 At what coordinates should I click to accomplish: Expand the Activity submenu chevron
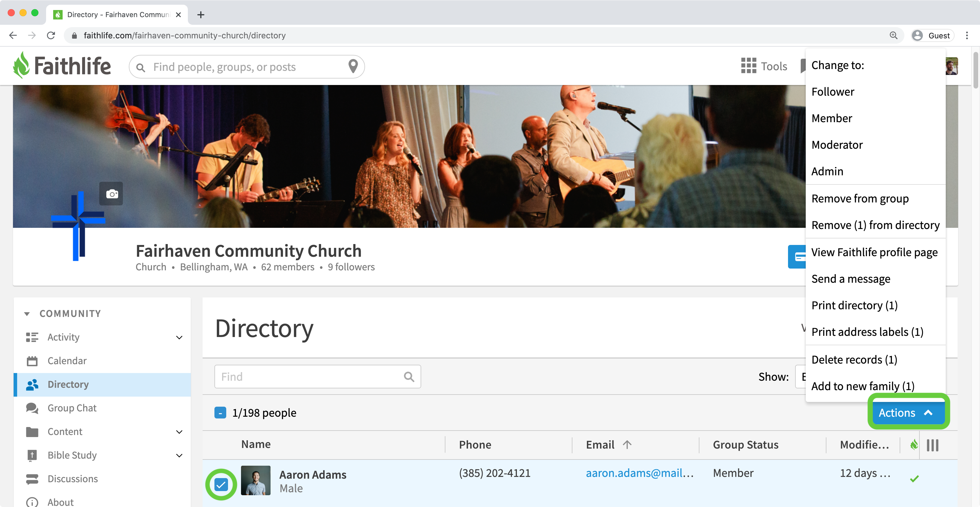(180, 338)
